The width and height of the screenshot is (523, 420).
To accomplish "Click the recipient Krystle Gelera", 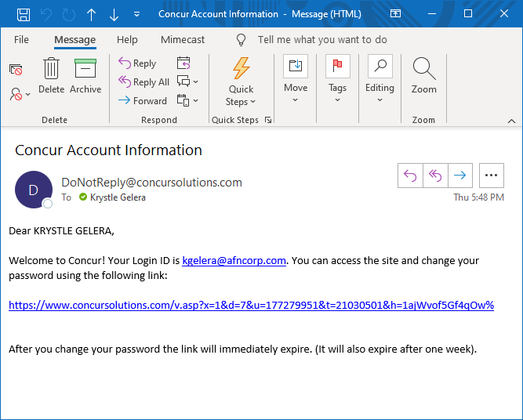I will (118, 197).
